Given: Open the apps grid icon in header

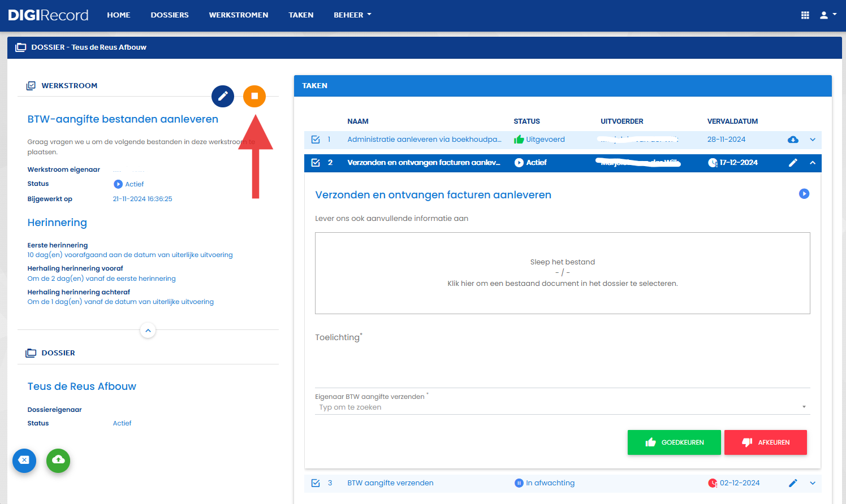Looking at the screenshot, I should (805, 15).
